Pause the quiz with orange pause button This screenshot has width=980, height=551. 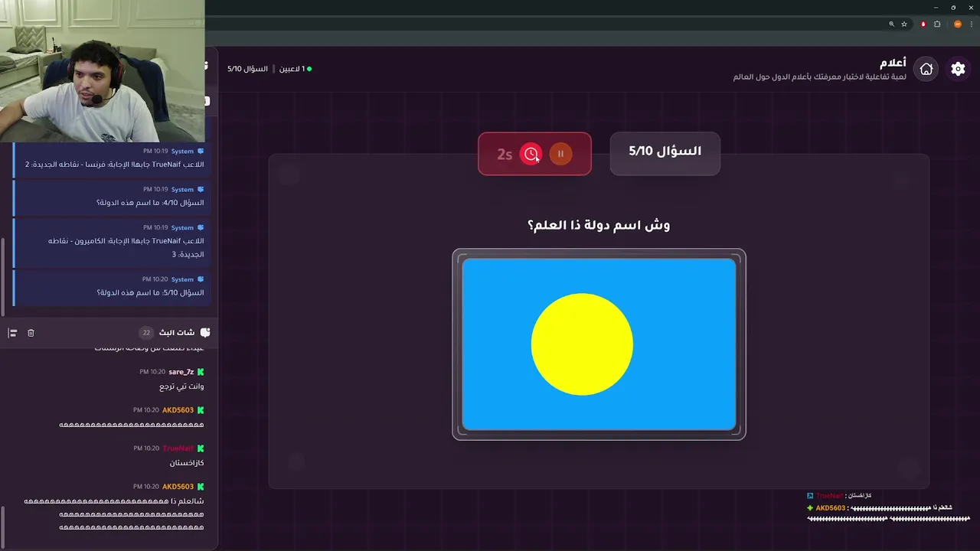pos(560,154)
